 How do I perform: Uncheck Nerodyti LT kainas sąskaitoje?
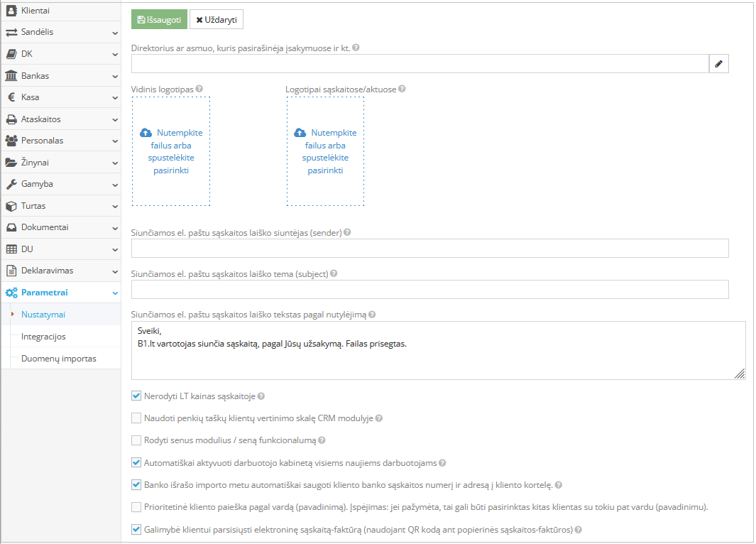pyautogui.click(x=136, y=396)
